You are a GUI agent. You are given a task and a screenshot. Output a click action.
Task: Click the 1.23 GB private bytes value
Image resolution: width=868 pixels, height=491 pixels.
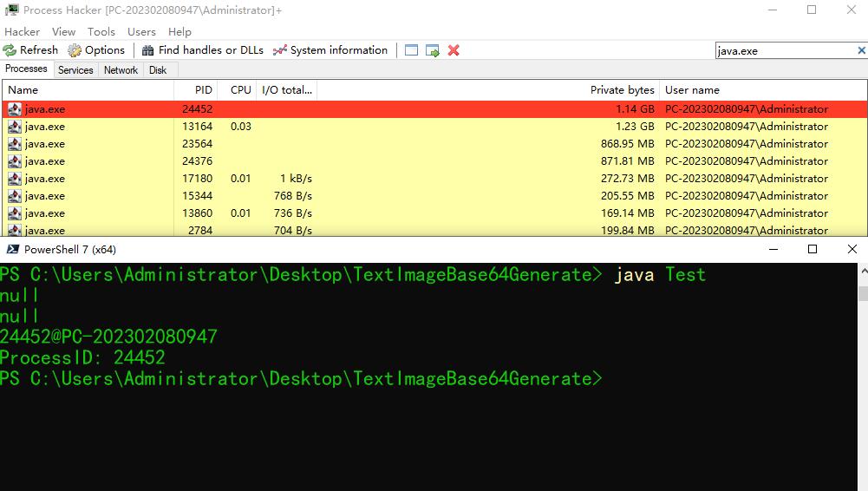click(x=635, y=126)
